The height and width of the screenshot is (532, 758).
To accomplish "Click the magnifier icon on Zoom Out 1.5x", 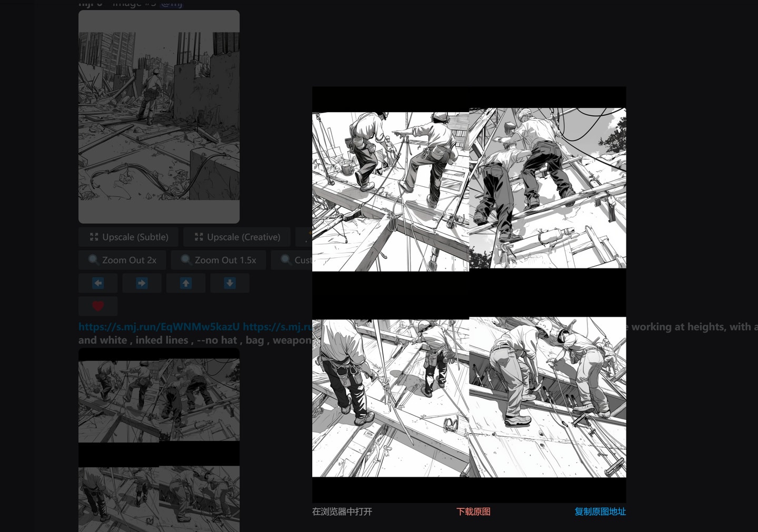I will click(x=186, y=260).
